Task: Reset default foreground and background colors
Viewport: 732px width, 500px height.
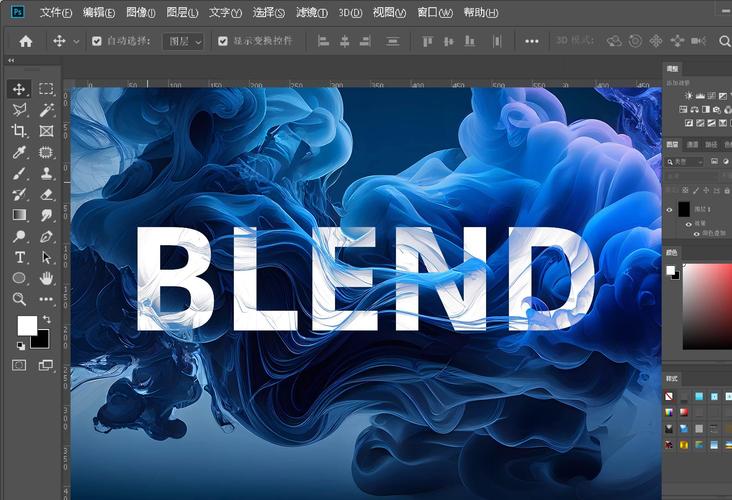Action: point(21,345)
